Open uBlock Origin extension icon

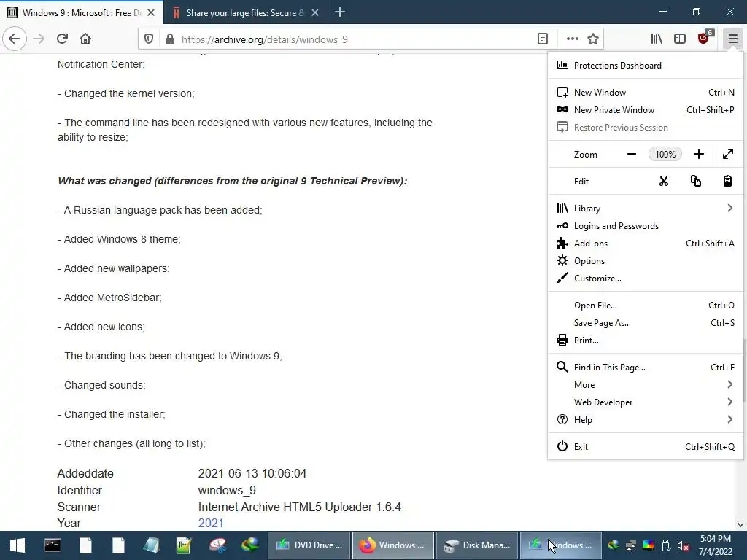[704, 38]
